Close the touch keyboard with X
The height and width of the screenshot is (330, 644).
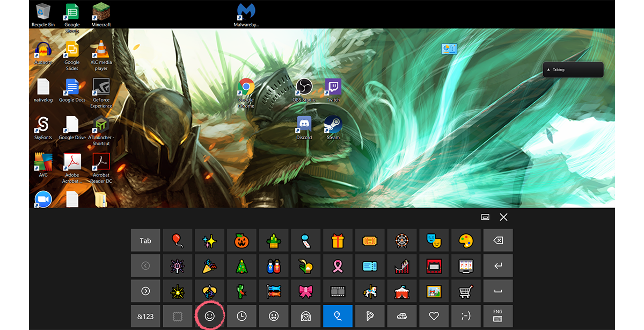click(x=503, y=217)
